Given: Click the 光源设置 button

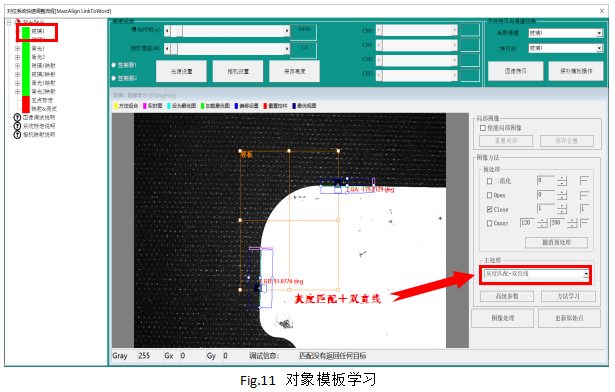Looking at the screenshot, I should click(181, 71).
